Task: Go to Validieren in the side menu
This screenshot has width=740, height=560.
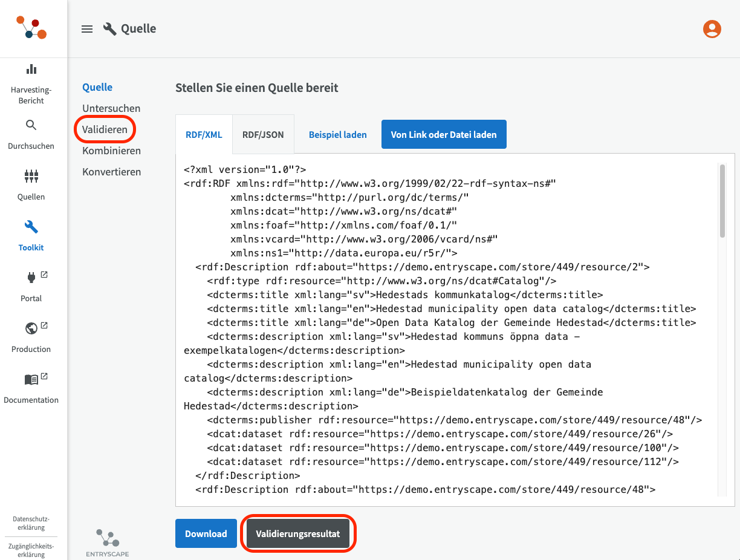Action: [105, 129]
